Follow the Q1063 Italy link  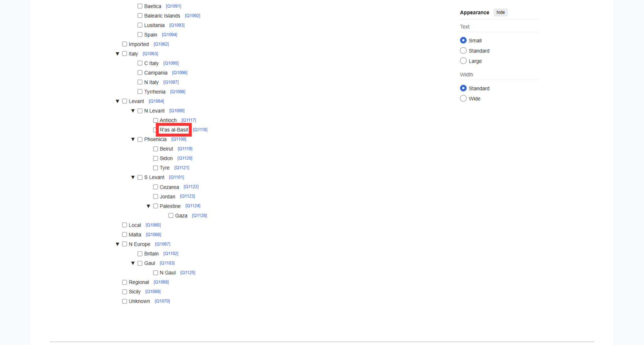tap(150, 53)
